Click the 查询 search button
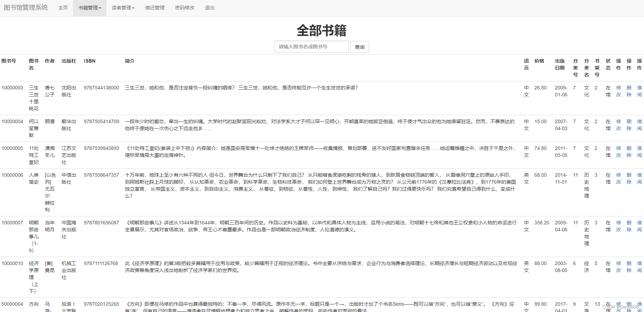This screenshot has height=312, width=644. point(360,47)
